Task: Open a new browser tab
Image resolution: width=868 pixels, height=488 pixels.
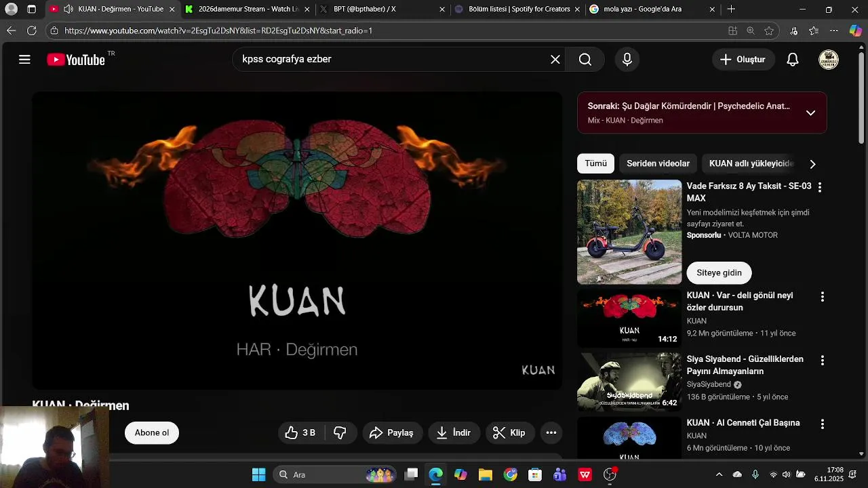Action: point(731,9)
